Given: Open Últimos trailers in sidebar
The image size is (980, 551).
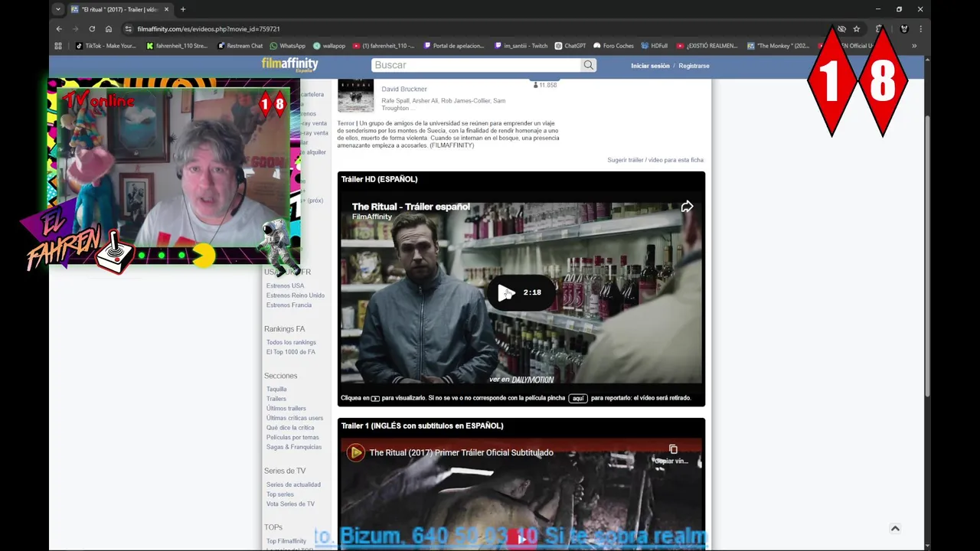Looking at the screenshot, I should pyautogui.click(x=286, y=408).
